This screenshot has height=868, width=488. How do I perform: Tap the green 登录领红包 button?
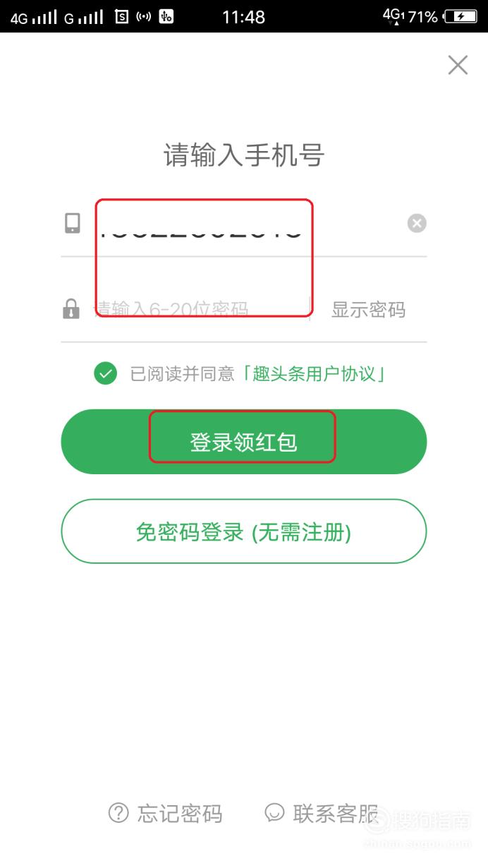click(x=244, y=442)
